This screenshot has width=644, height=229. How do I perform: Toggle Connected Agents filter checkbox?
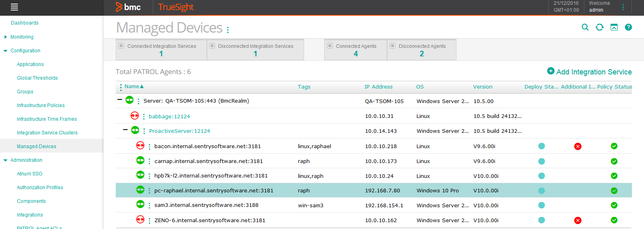[330, 45]
